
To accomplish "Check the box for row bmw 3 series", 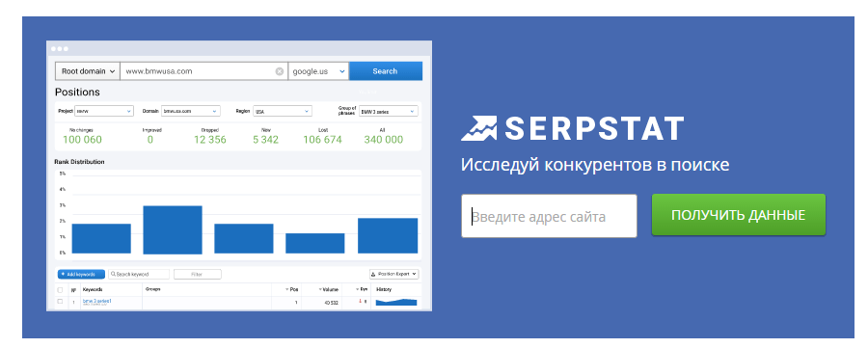I will click(61, 302).
